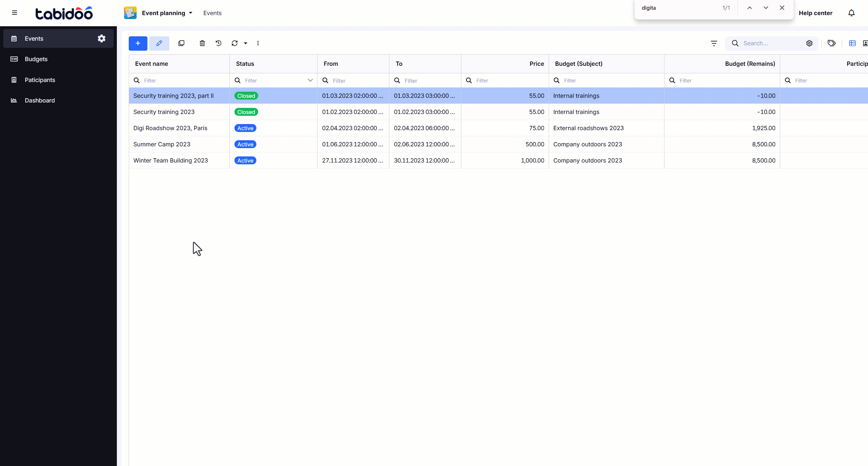
Task: Toggle the hamburger sidebar menu
Action: pos(14,13)
